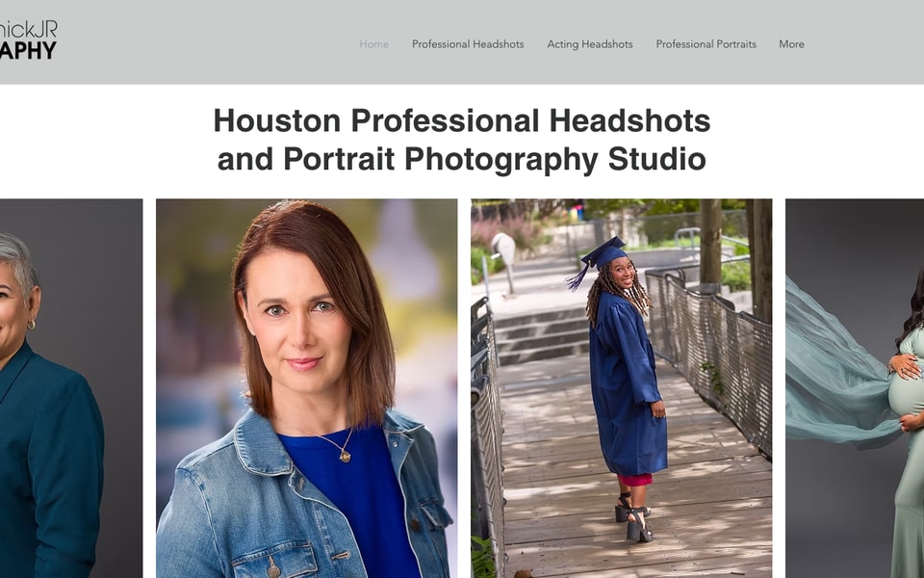This screenshot has height=578, width=924.
Task: Open the Home menu item
Action: [373, 44]
